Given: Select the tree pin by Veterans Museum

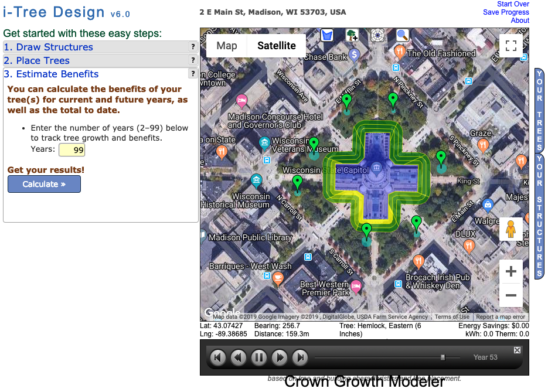Looking at the screenshot, I should [314, 145].
